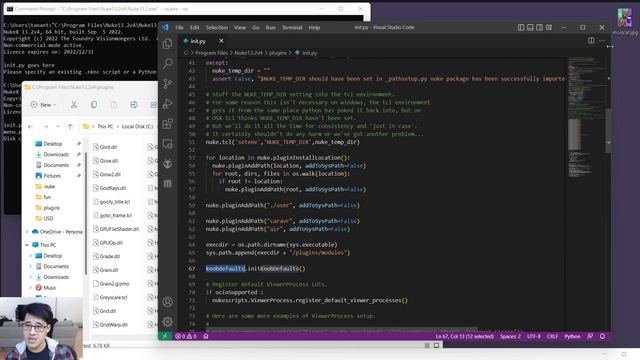The width and height of the screenshot is (640, 360).
Task: Open the USD quick access folder
Action: click(x=44, y=218)
